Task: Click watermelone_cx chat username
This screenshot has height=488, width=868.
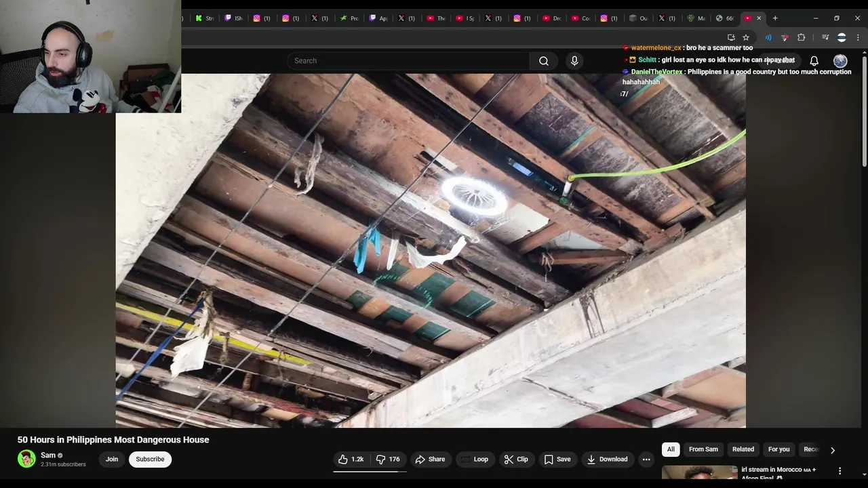Action: 656,48
